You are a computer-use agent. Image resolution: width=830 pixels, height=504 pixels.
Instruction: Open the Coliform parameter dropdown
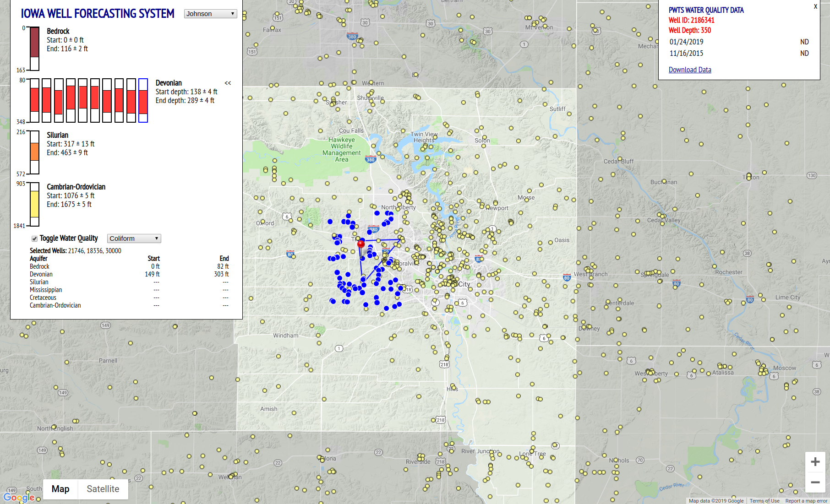point(134,238)
